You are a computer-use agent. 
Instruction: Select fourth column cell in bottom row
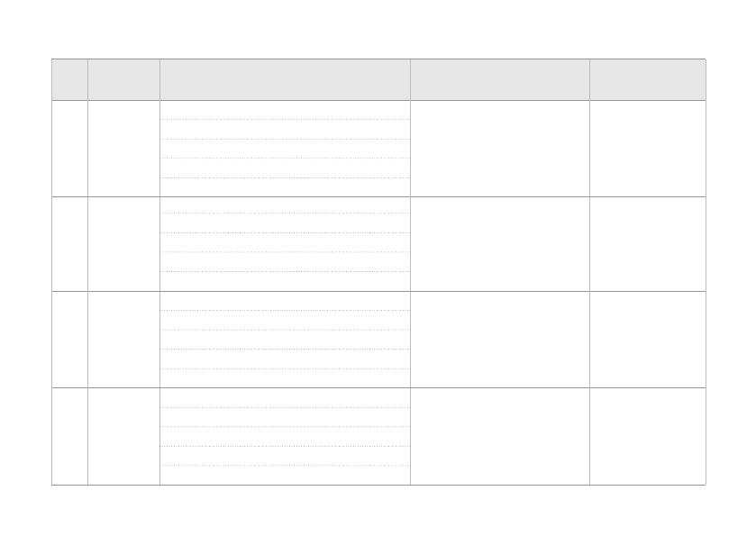[500, 436]
